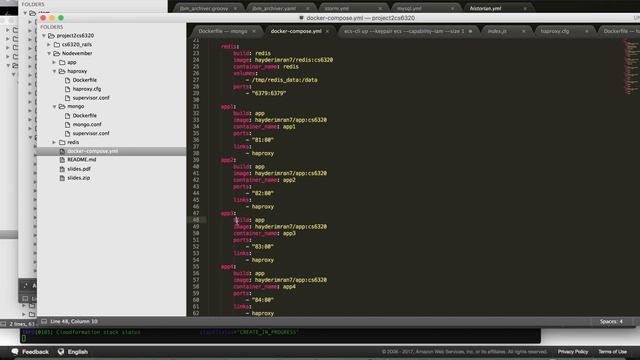640x360 pixels.
Task: Select mysql.yml tab in background window
Action: coord(409,8)
